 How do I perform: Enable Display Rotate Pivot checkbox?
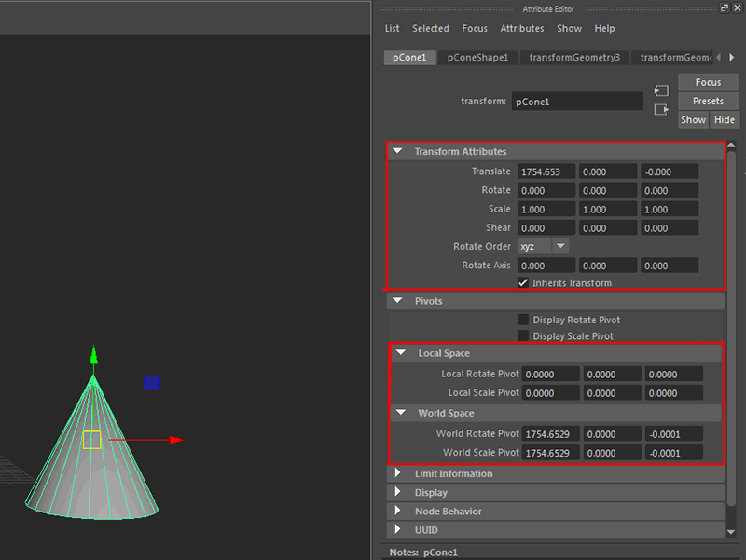[523, 320]
